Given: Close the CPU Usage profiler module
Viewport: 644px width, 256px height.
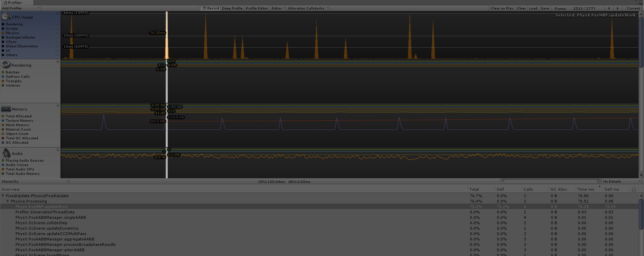Looking at the screenshot, I should click(58, 14).
